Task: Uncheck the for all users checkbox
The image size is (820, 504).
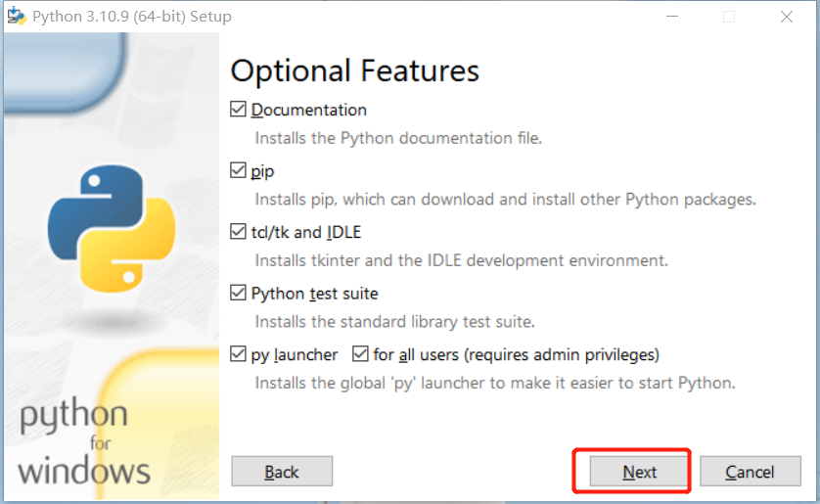Action: 360,354
